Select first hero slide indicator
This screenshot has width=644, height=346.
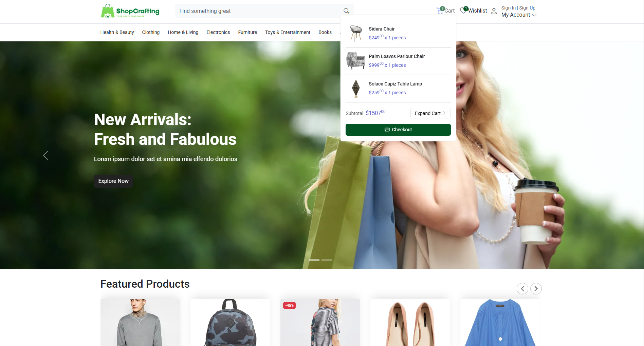[x=314, y=260]
